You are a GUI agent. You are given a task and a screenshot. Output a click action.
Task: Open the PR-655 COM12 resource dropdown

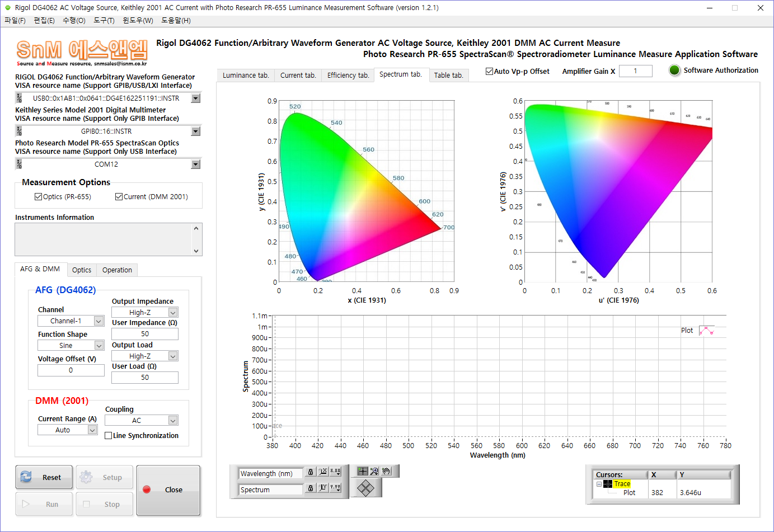pyautogui.click(x=196, y=164)
